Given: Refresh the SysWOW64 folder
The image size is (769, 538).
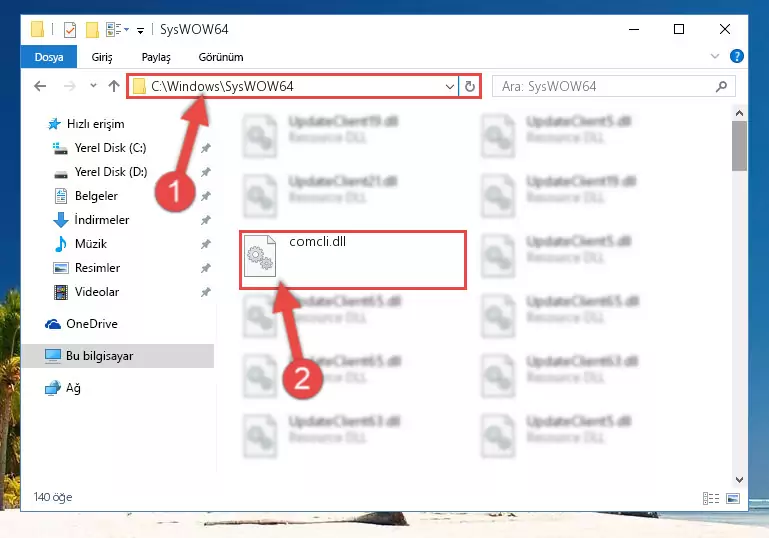Looking at the screenshot, I should click(x=469, y=87).
